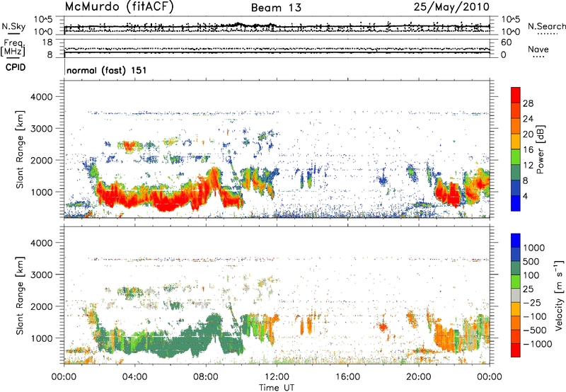Click the '18' tick on the frequency axis
Viewport: 566px width, 392px height.
coord(47,42)
